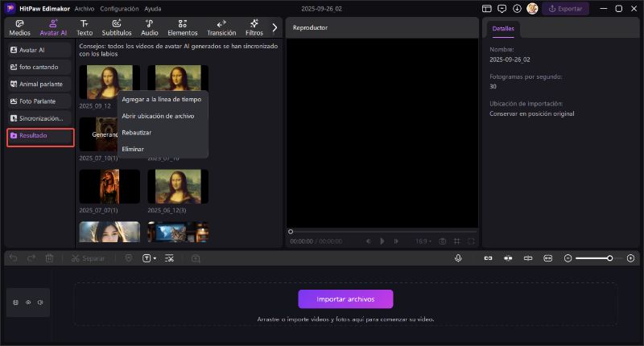644x346 pixels.
Task: Toggle the linked clips icon in timeline toolbar
Action: pos(488,258)
